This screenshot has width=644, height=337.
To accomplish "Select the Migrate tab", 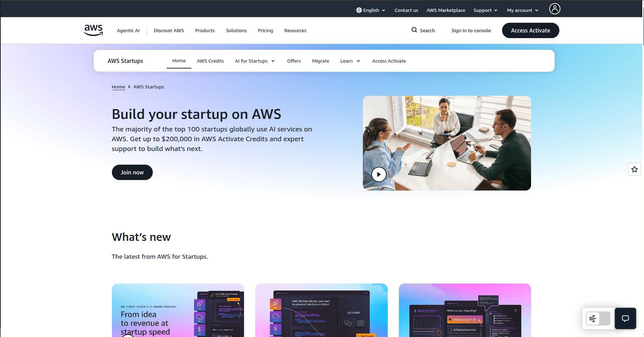I will (321, 61).
